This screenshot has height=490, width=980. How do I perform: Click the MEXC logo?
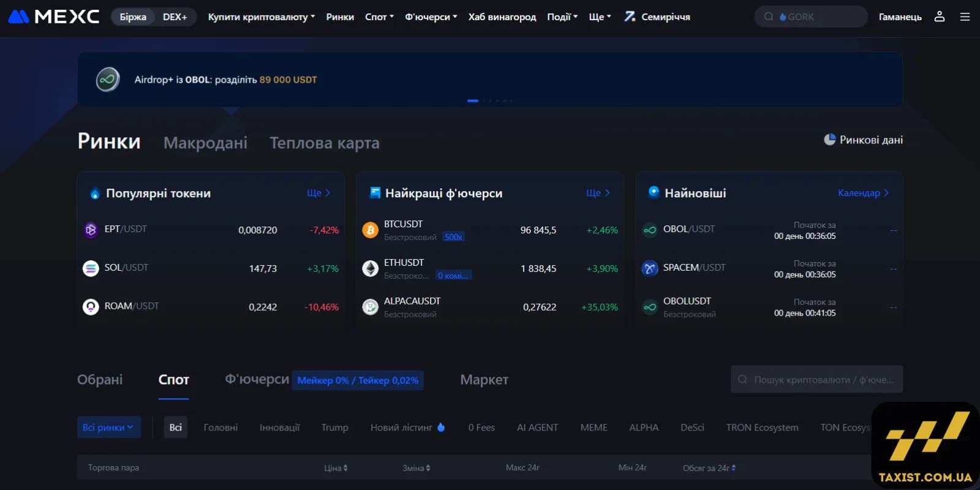coord(54,17)
